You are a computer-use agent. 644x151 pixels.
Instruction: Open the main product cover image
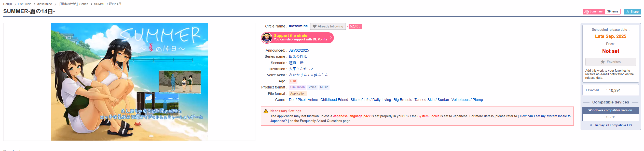point(129,82)
